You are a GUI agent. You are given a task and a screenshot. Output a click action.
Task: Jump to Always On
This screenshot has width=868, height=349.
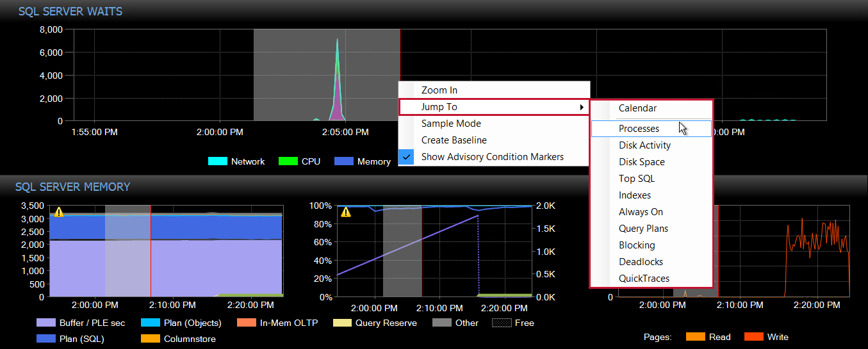[x=651, y=212]
